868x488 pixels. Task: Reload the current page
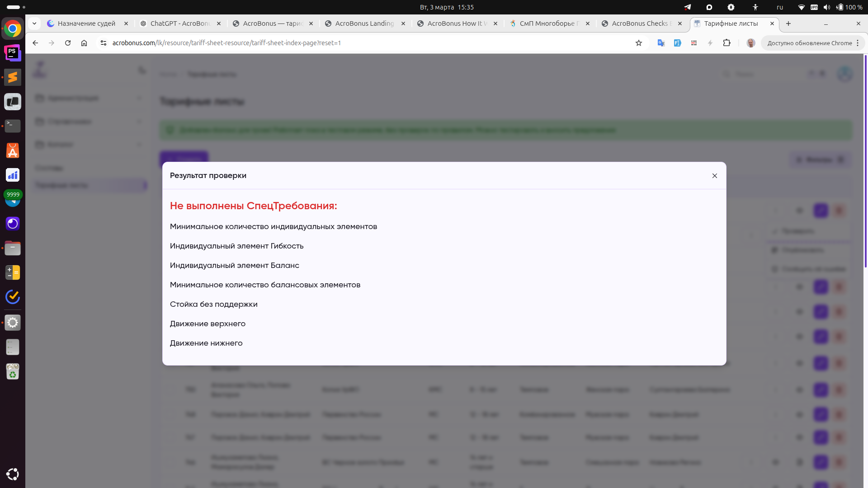pos(68,43)
